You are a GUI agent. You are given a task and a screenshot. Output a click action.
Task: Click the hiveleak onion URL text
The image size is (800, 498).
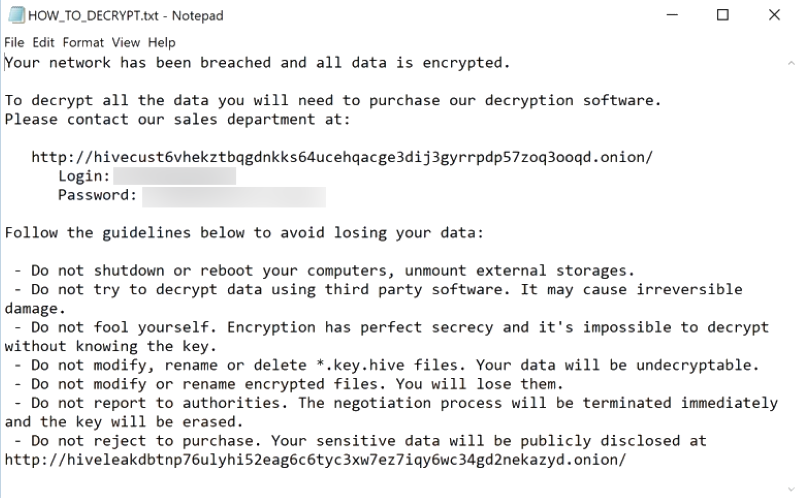point(315,460)
